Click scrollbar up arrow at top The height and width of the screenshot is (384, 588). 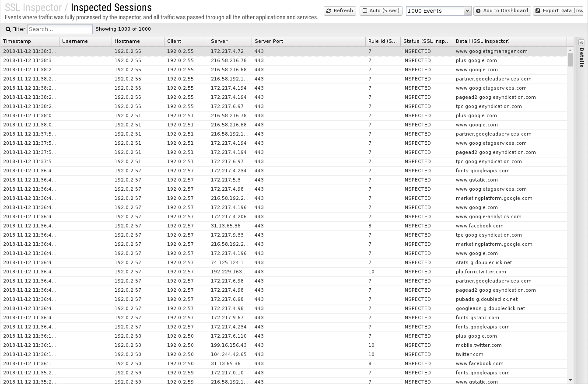570,50
